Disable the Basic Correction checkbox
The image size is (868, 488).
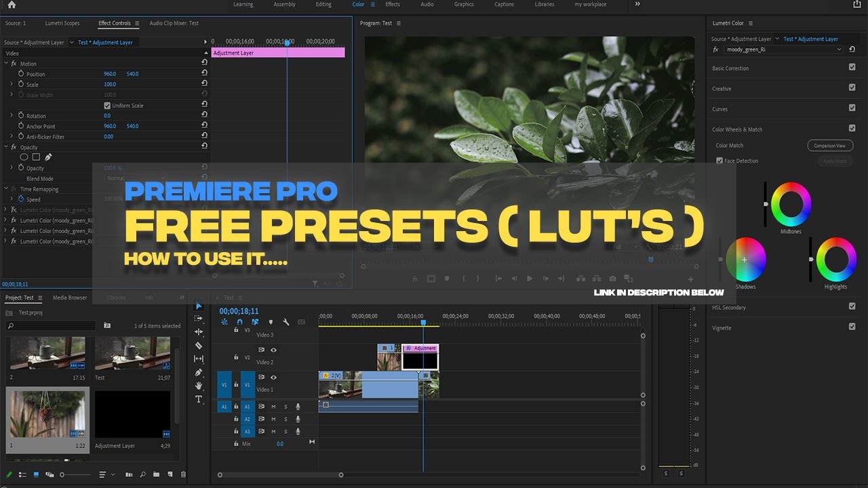click(x=852, y=67)
